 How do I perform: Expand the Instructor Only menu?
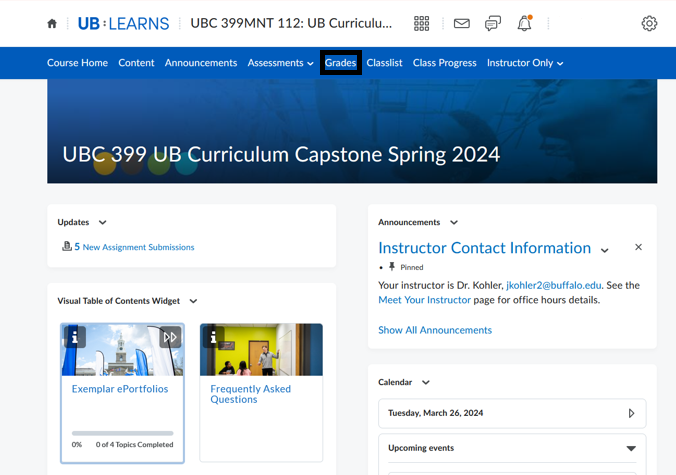point(525,63)
